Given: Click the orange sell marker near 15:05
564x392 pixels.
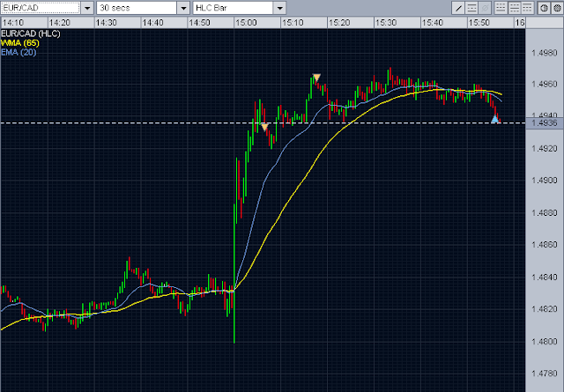Looking at the screenshot, I should [264, 128].
